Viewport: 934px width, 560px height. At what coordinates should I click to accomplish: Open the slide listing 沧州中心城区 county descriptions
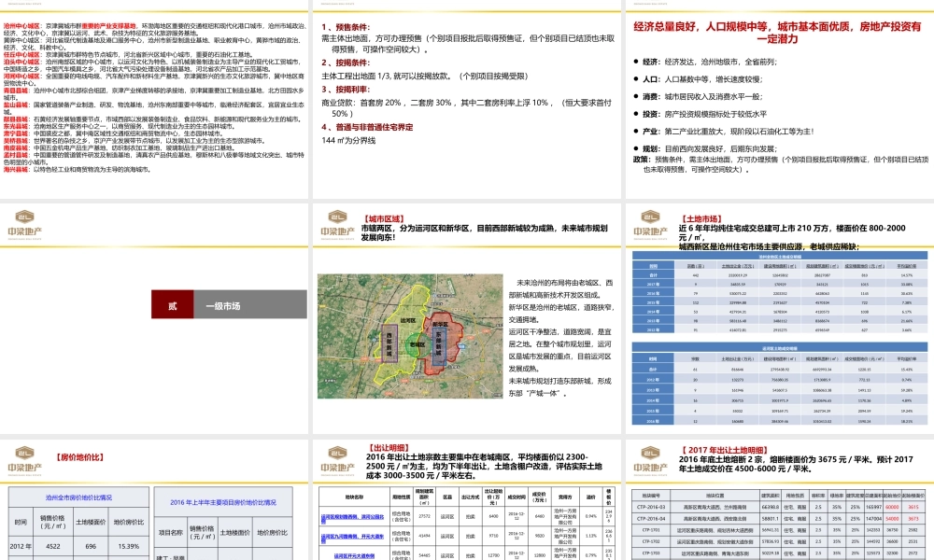[154, 99]
